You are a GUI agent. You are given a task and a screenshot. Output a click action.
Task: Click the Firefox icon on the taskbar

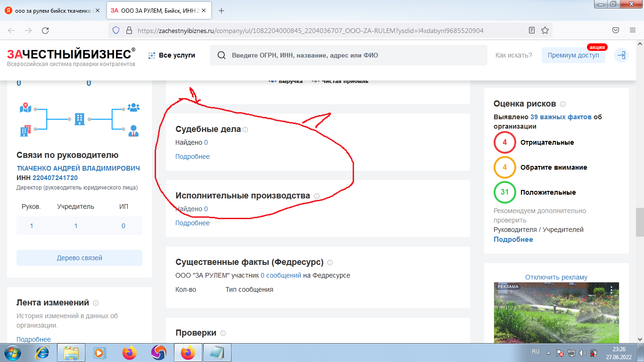[188, 352]
